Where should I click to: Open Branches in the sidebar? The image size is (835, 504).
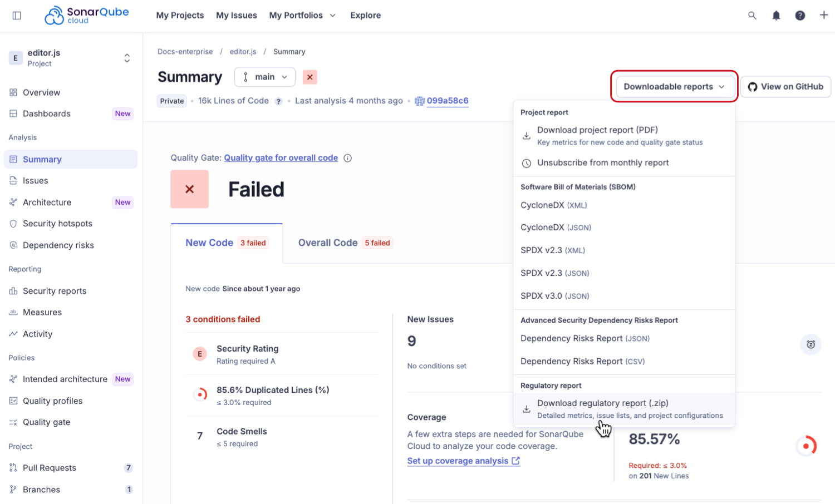(x=71, y=490)
